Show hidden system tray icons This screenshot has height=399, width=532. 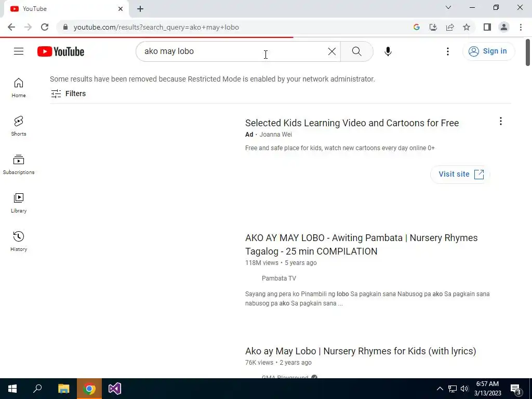click(440, 389)
